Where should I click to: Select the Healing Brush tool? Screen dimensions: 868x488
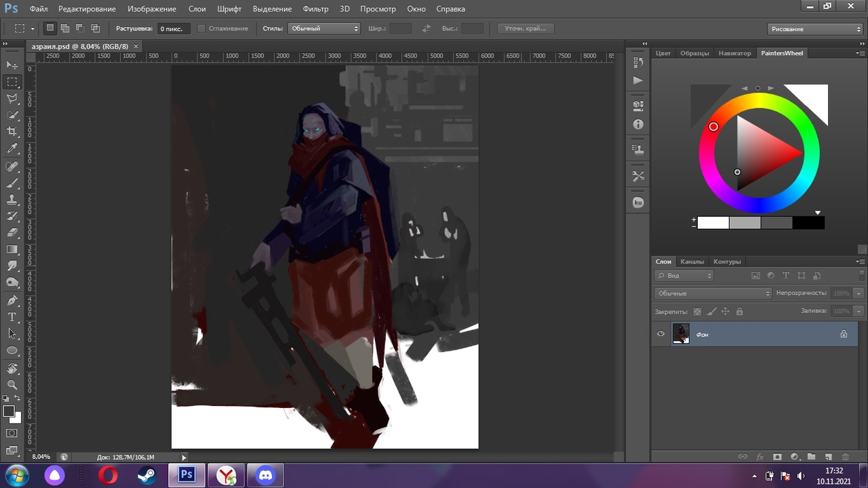click(12, 167)
